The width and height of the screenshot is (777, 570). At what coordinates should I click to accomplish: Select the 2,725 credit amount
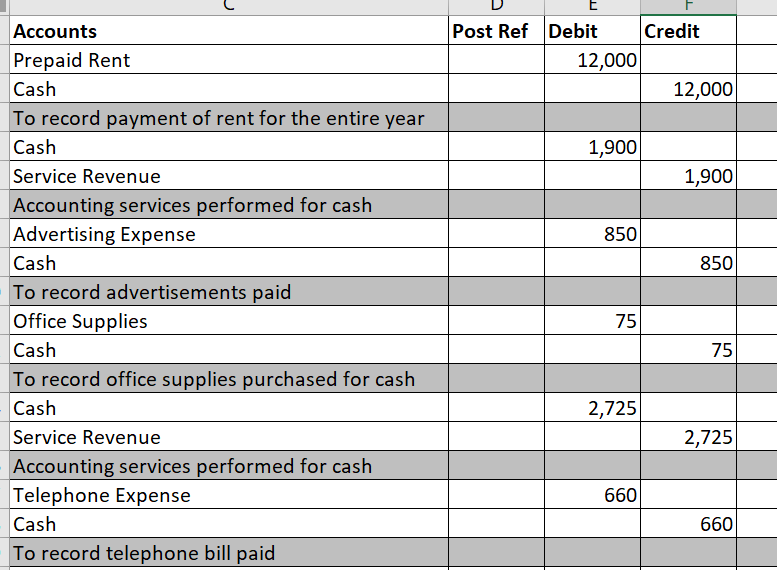(688, 437)
